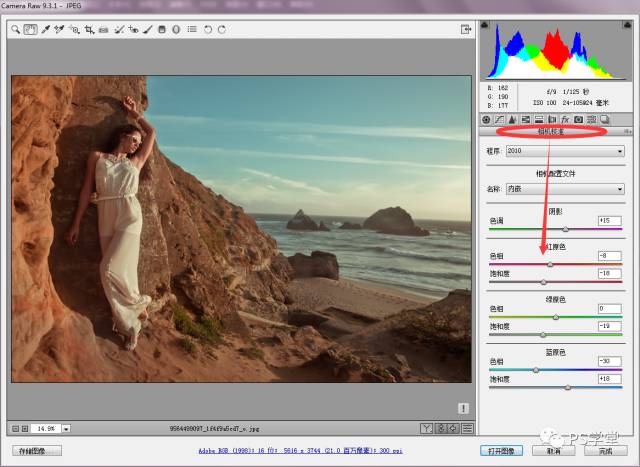Toggle before/after preview view icon
640x467 pixels.
426,428
